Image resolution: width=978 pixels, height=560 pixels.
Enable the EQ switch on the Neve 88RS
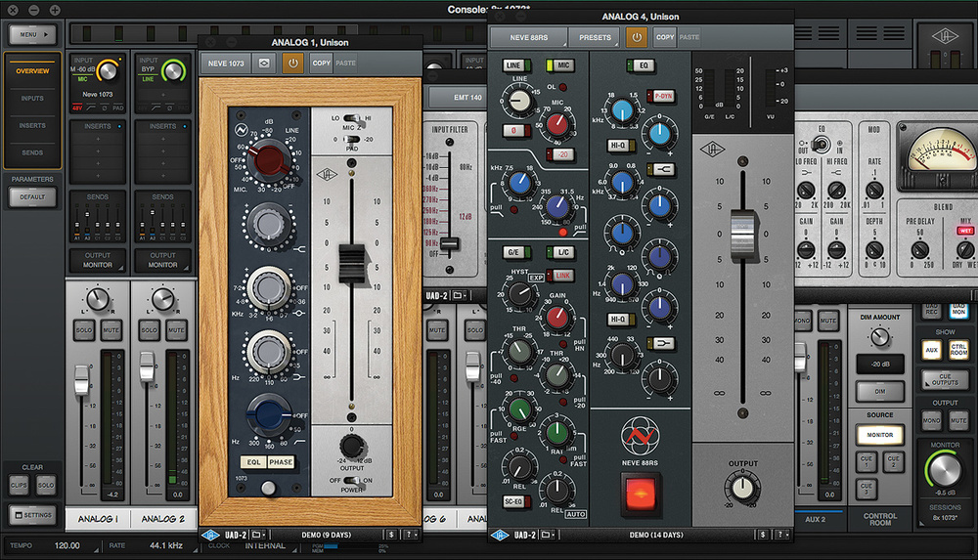click(x=643, y=65)
